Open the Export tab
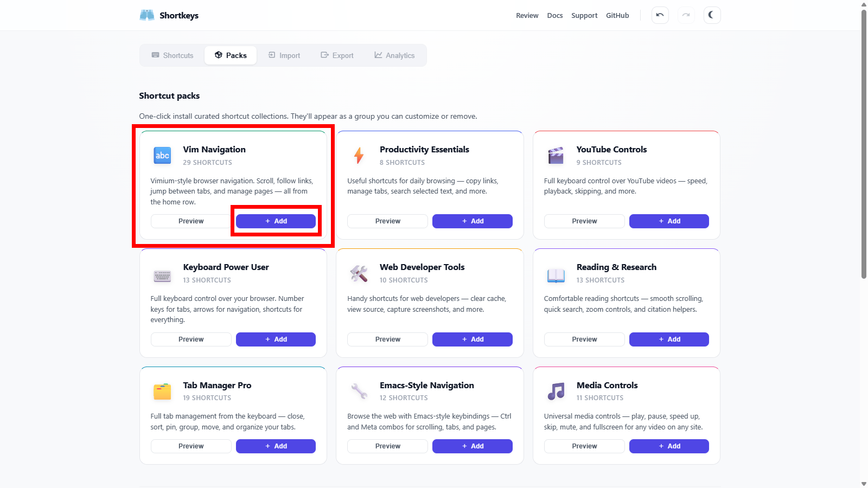Image resolution: width=868 pixels, height=488 pixels. click(x=337, y=55)
